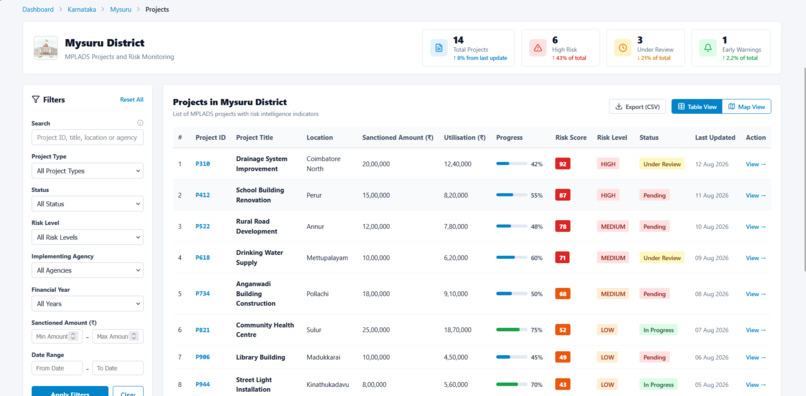Image resolution: width=806 pixels, height=396 pixels.
Task: Click Reset All filters link
Action: [x=132, y=99]
